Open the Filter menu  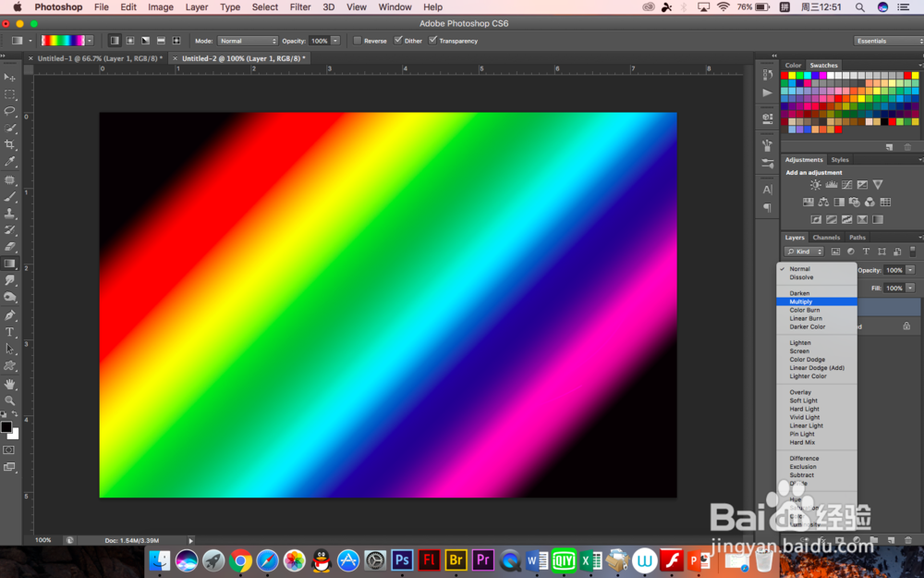point(300,7)
